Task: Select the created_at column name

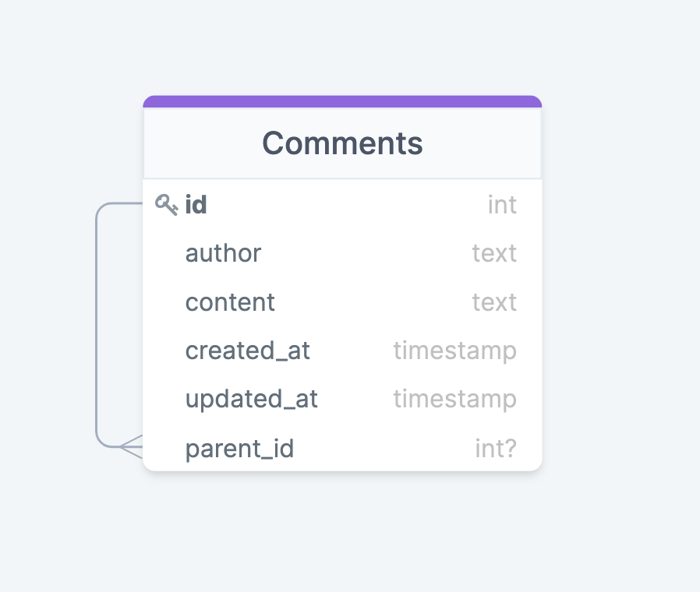Action: 247,351
